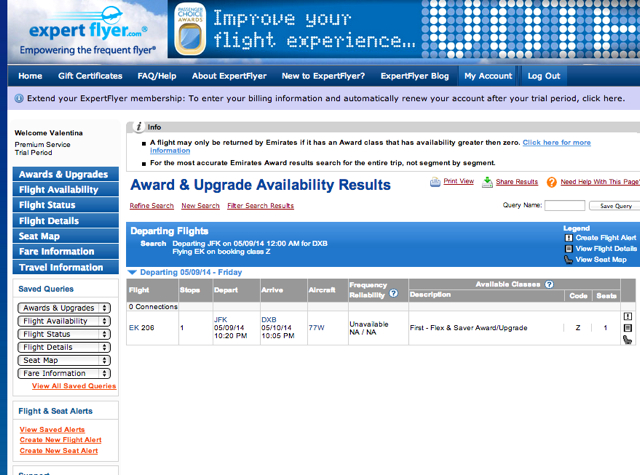
Task: Click the 77W aircraft link
Action: (316, 328)
